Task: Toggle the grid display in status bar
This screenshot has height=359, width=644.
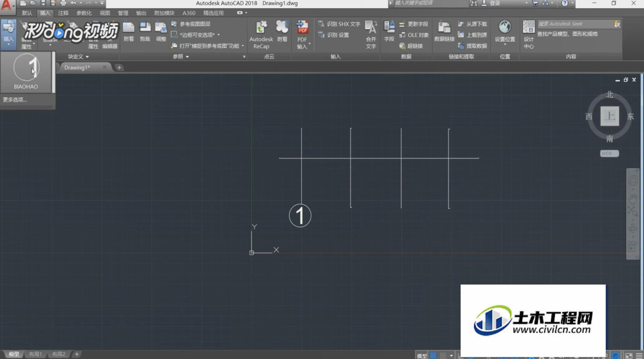Action: coord(433,355)
